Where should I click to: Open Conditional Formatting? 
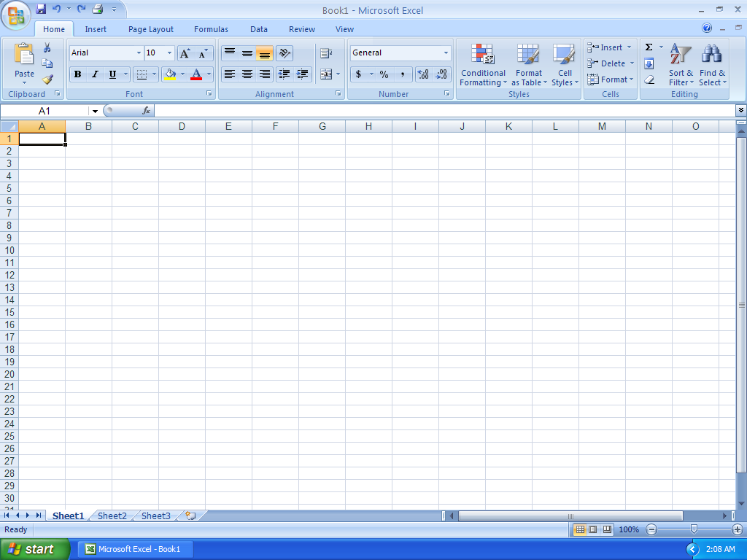coord(482,65)
